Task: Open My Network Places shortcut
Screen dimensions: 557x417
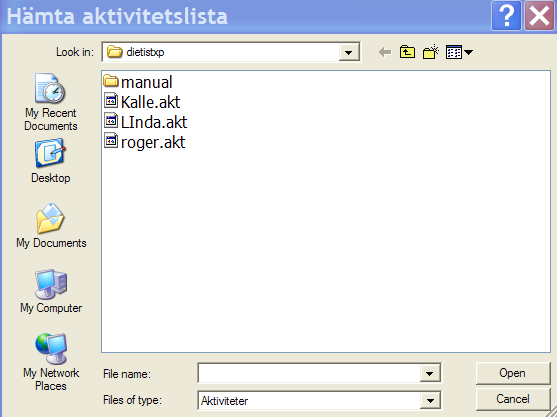Action: pyautogui.click(x=51, y=362)
